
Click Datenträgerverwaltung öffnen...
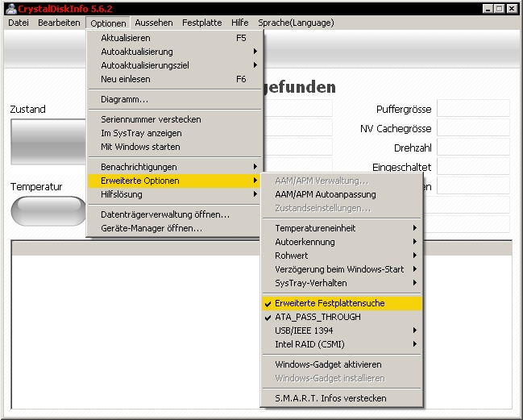[174, 214]
